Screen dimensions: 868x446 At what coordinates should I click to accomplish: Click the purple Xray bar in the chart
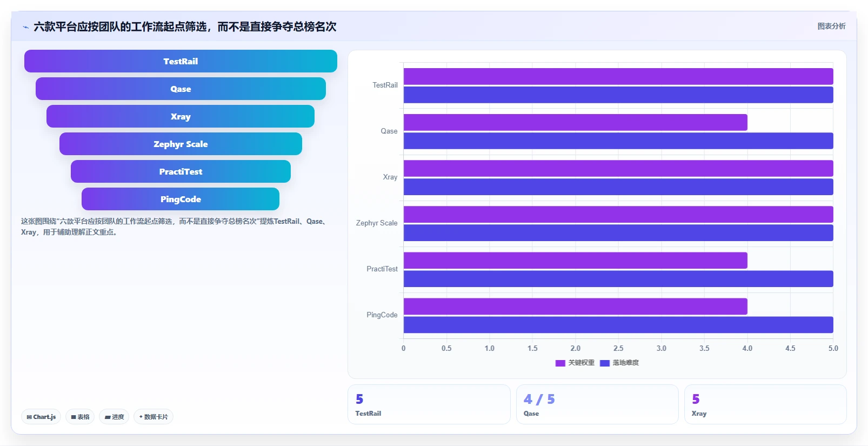click(x=618, y=168)
